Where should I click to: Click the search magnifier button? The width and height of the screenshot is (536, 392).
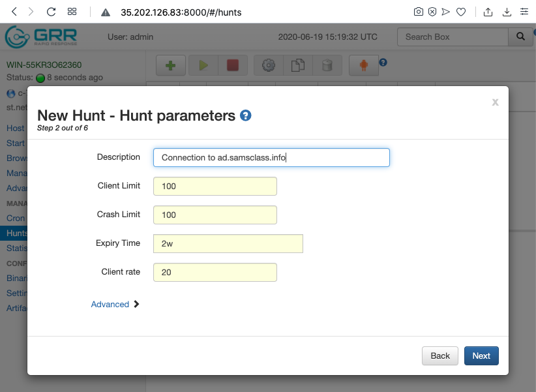coord(520,37)
